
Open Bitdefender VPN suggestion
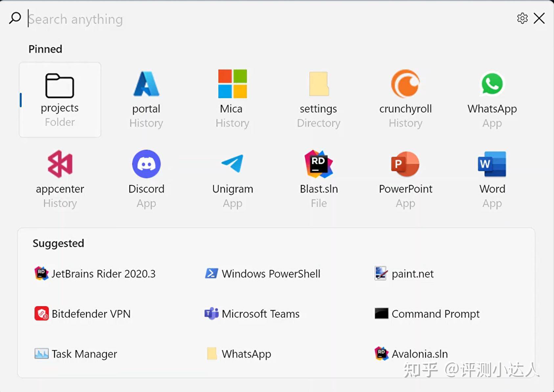click(x=82, y=313)
